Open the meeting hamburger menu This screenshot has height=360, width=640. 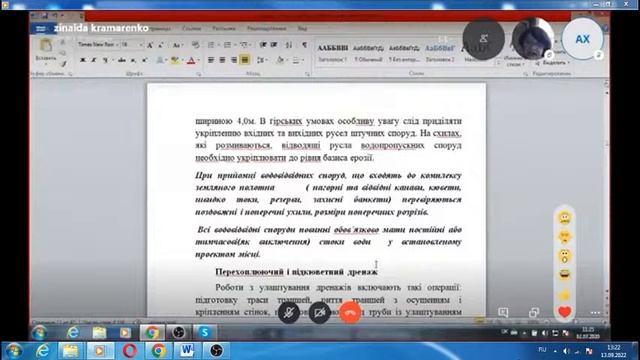click(40, 29)
